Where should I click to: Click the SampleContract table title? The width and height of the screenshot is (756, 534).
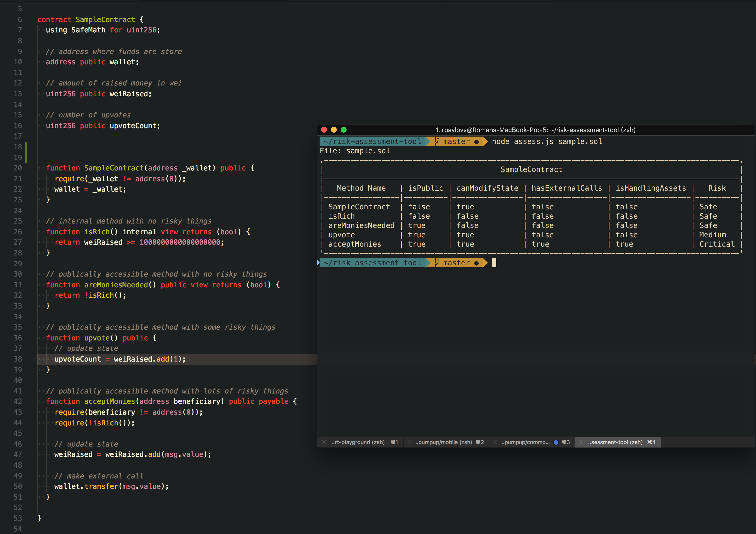click(531, 169)
